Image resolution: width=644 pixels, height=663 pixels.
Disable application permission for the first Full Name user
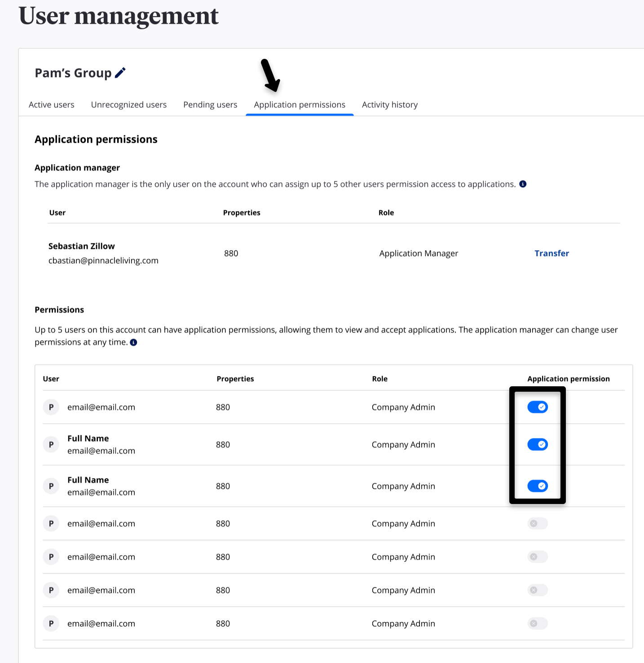537,444
